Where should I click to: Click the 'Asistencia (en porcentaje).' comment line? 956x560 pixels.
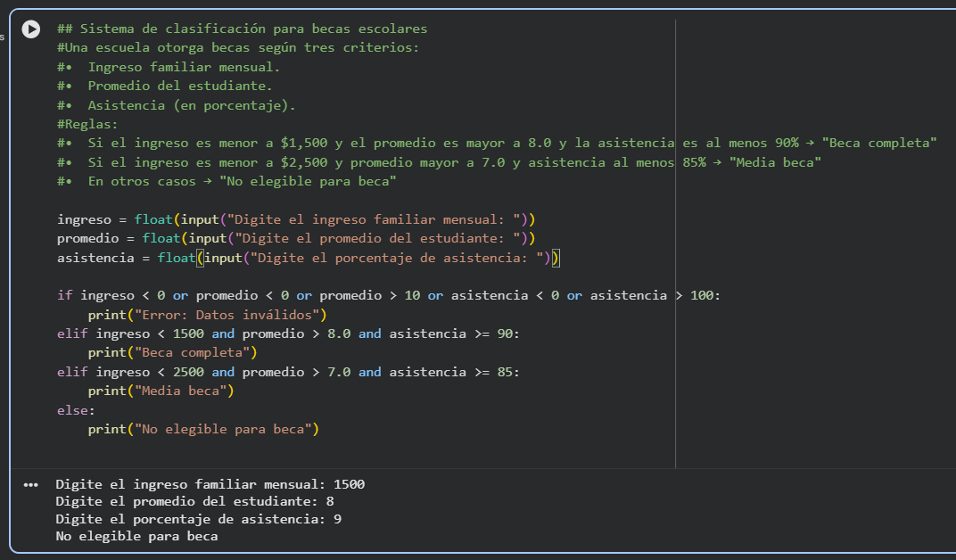191,105
